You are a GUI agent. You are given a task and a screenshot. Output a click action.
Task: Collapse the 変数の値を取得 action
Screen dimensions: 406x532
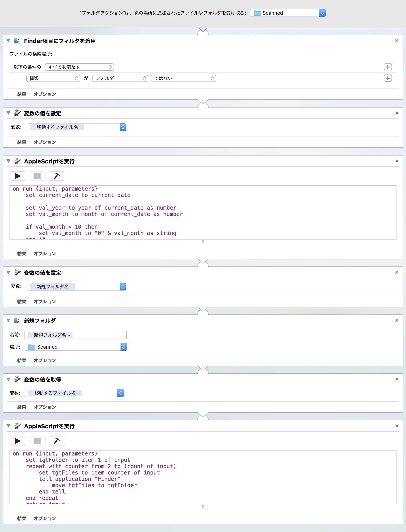pos(8,379)
